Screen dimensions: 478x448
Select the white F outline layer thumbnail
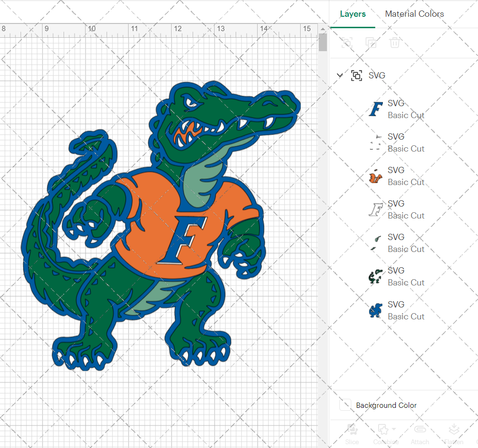376,209
